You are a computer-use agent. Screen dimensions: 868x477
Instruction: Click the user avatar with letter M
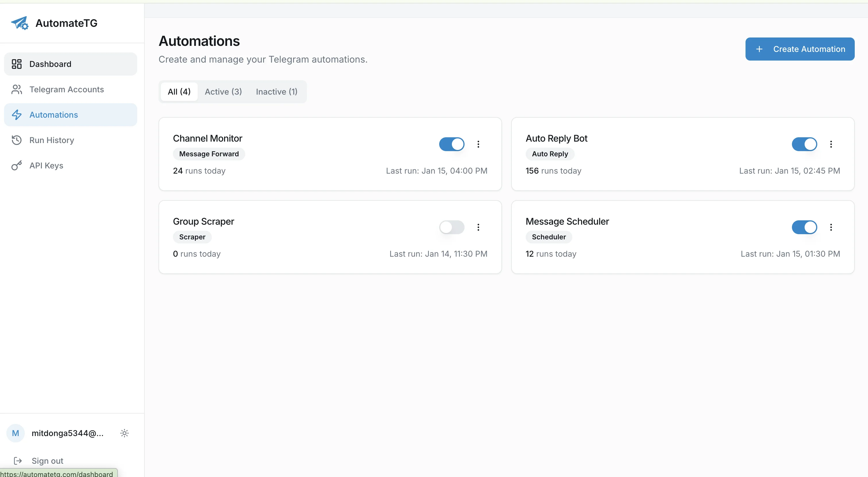[x=16, y=433]
